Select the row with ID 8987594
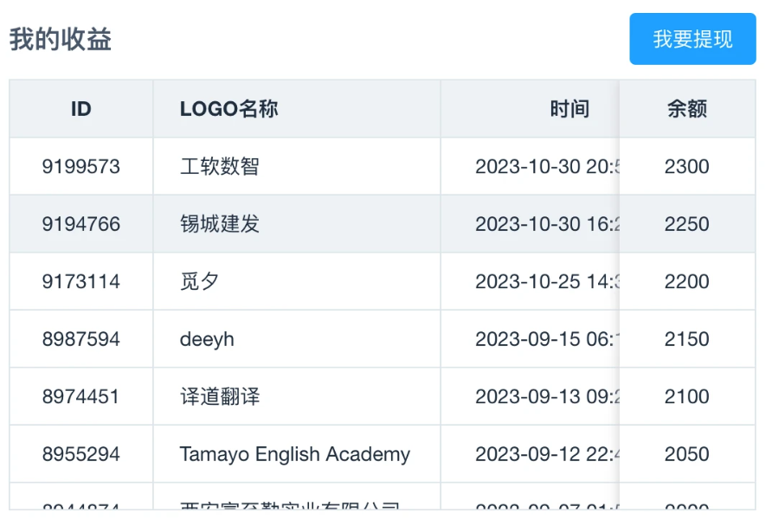 point(81,339)
